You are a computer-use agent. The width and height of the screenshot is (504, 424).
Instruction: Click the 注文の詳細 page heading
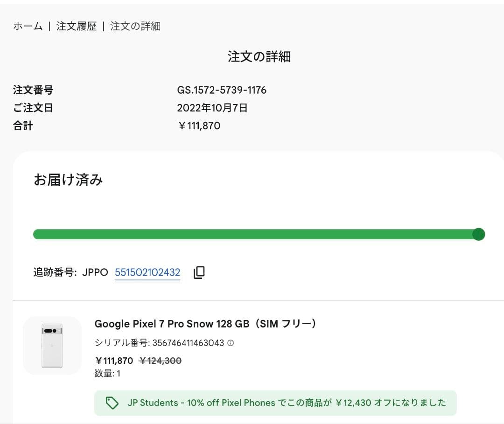[x=259, y=56]
